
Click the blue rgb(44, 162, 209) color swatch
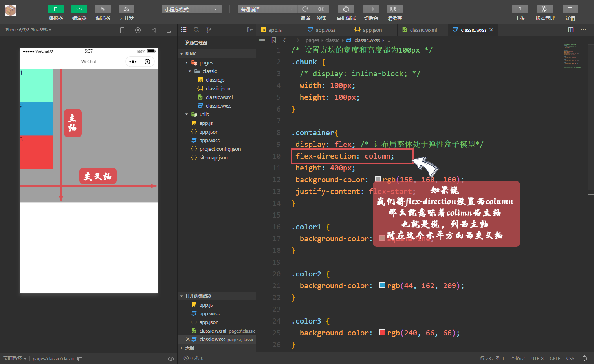[x=382, y=285]
